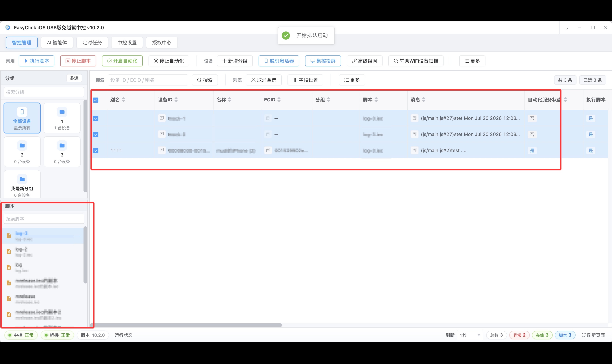Open group folder 1 with 1 台设备
Screen dimensions: 612x364
click(62, 118)
